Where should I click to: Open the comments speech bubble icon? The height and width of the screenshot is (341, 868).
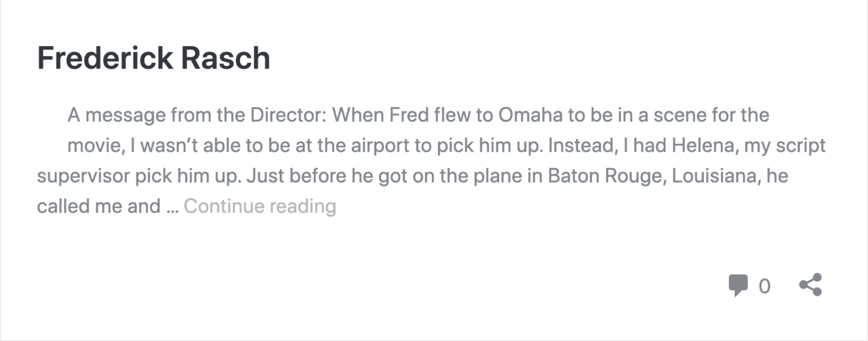coord(738,286)
